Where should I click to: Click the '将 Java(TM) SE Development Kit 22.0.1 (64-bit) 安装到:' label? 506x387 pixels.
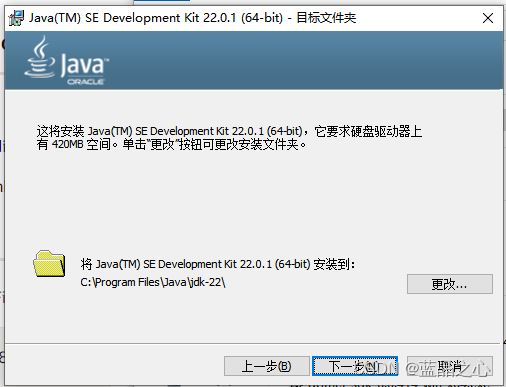(x=218, y=264)
